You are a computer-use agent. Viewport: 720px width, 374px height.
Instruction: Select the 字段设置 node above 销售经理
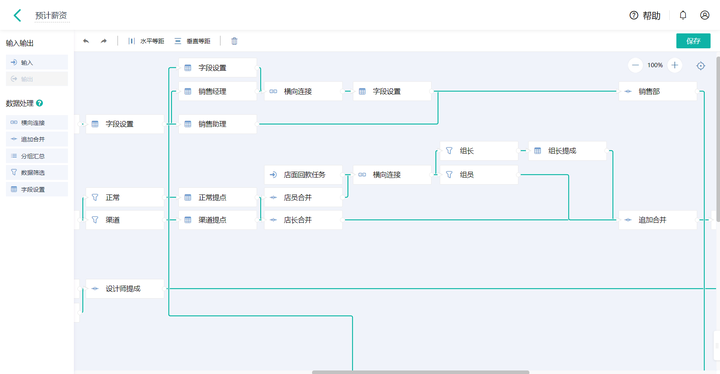click(218, 68)
